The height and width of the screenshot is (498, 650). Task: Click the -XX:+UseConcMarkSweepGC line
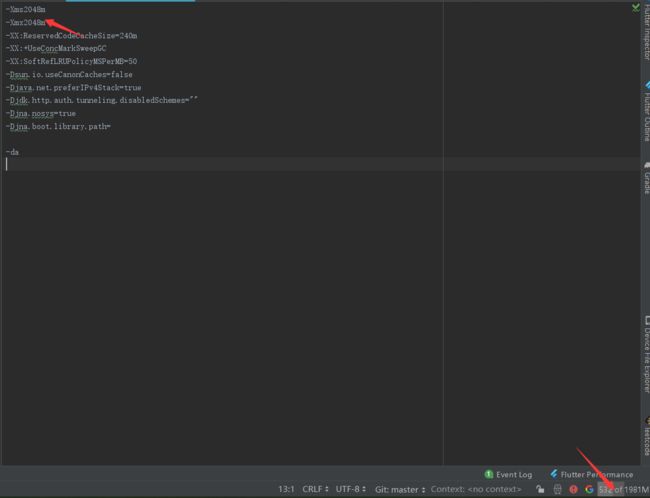coord(56,48)
